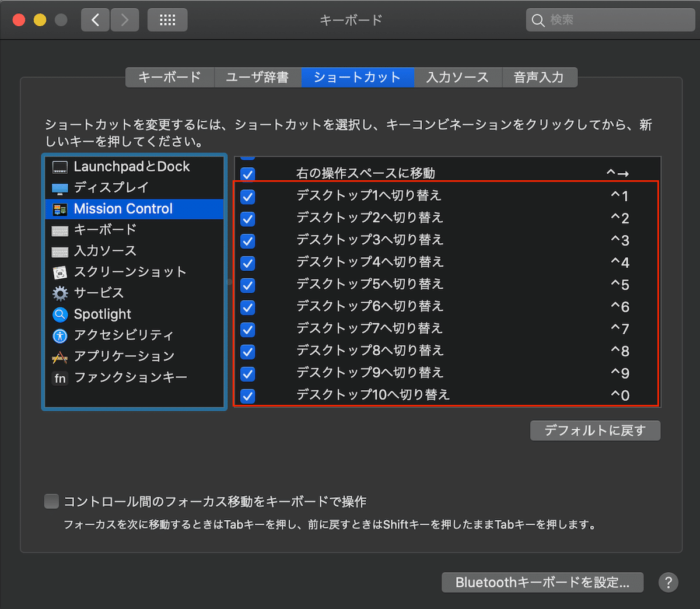The width and height of the screenshot is (700, 609).
Task: Show all preferences with the grid button
Action: (167, 20)
